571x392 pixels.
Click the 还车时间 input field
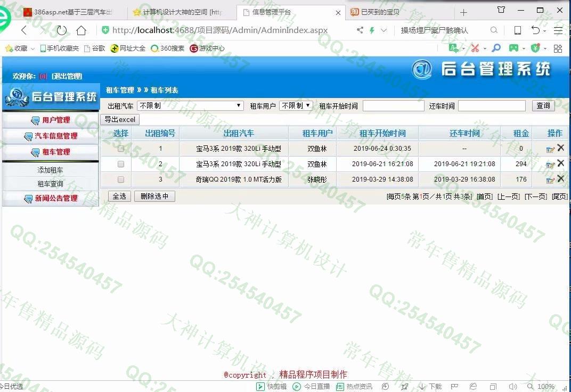pos(492,105)
